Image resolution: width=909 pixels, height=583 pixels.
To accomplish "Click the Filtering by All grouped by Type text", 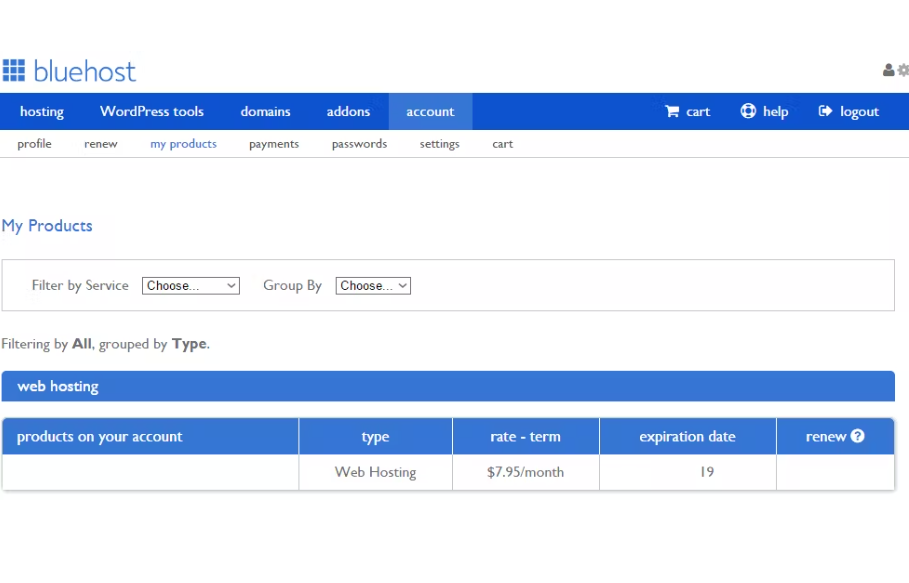I will click(x=106, y=344).
